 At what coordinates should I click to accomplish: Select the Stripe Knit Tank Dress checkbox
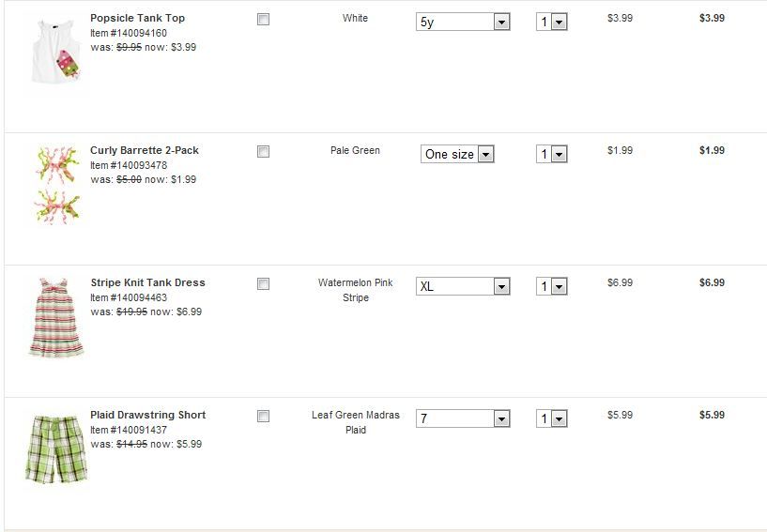pyautogui.click(x=264, y=283)
